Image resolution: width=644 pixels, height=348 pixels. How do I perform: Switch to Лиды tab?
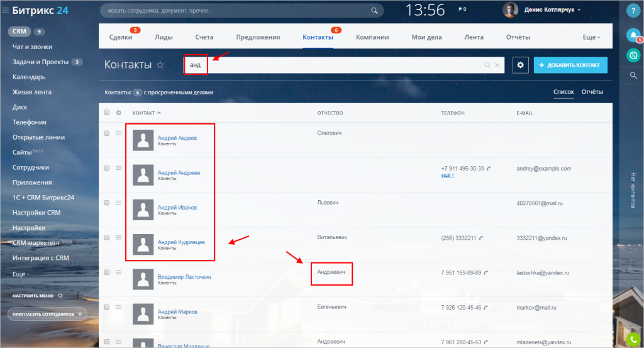(x=164, y=37)
